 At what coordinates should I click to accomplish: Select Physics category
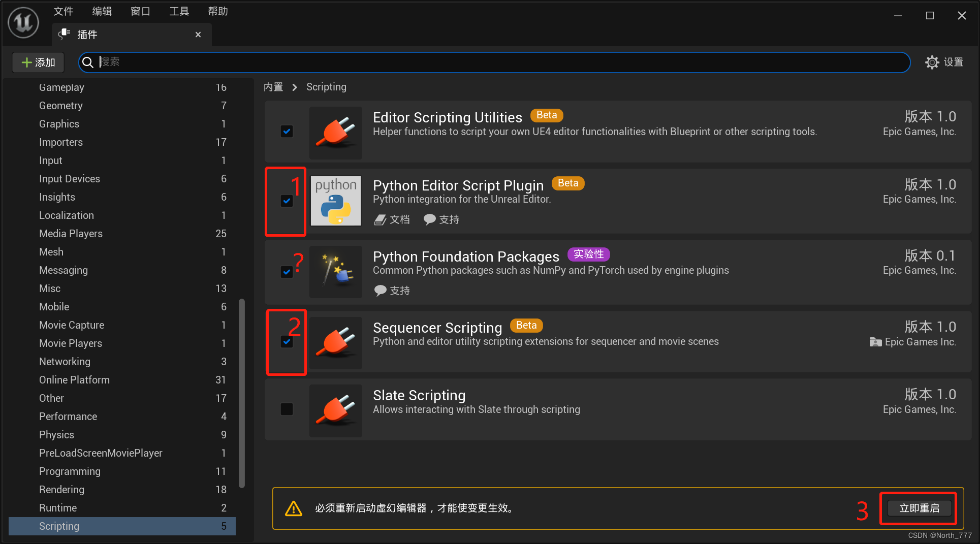(x=122, y=435)
